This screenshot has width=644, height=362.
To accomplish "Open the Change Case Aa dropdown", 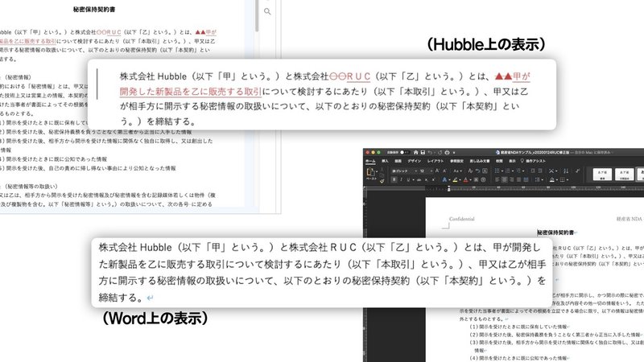I will [x=457, y=171].
